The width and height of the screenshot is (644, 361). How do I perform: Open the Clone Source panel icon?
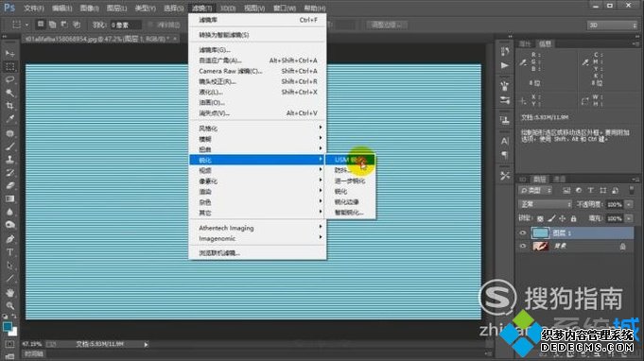pyautogui.click(x=505, y=121)
